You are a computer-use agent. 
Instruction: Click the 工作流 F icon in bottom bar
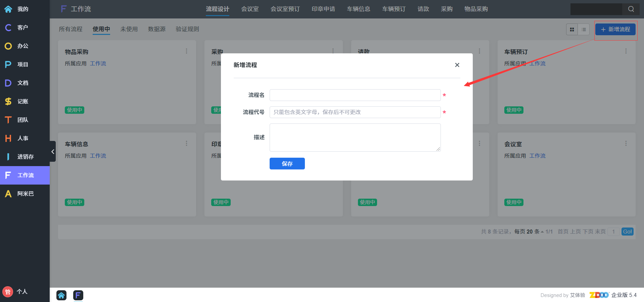(x=78, y=295)
